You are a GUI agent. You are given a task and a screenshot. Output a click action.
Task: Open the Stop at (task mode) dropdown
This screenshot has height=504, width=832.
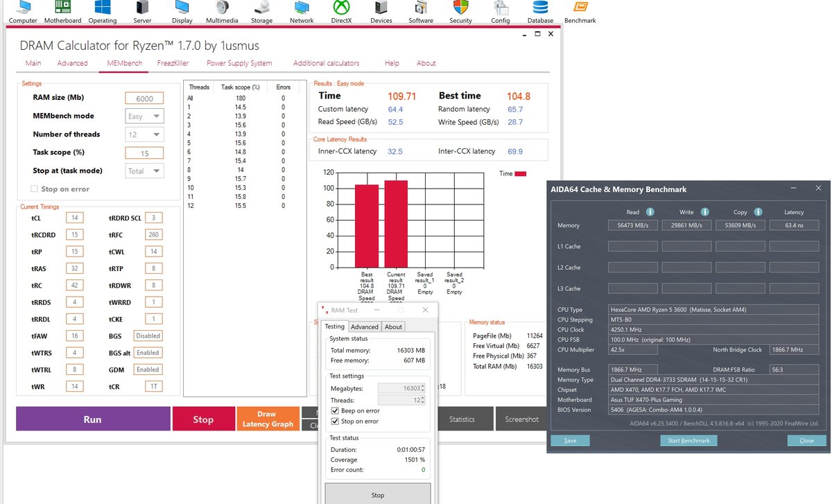[144, 171]
